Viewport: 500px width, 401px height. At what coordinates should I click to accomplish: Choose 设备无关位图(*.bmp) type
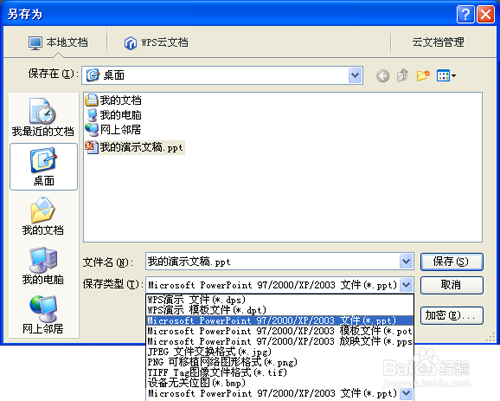(x=280, y=383)
